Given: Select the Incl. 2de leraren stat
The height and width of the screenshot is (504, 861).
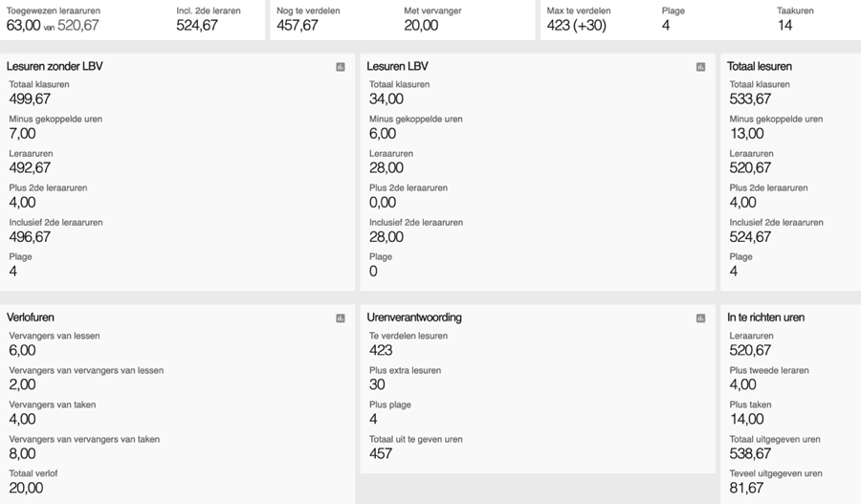Looking at the screenshot, I should click(x=197, y=26).
